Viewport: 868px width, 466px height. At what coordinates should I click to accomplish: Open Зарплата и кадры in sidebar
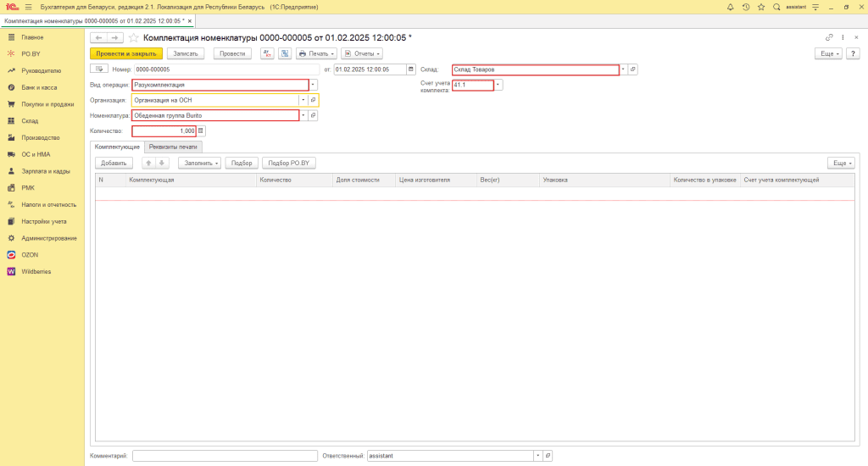[x=45, y=171]
